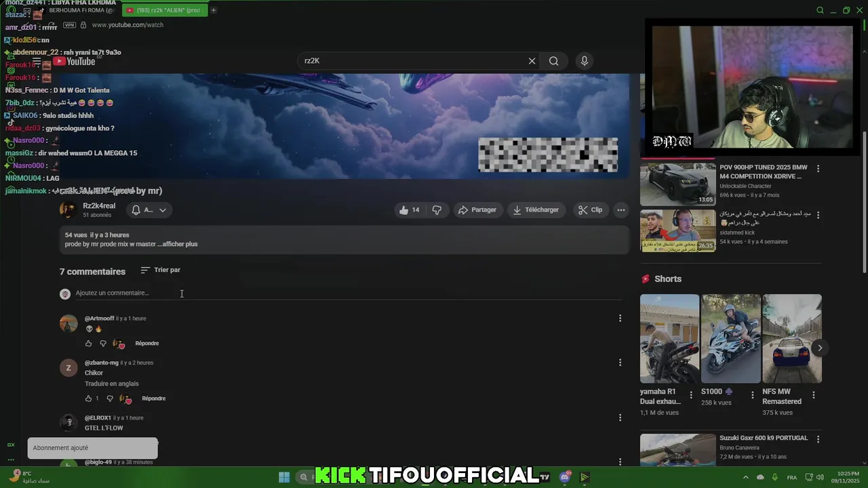Screen dimensions: 868x488
Task: Share the video with Partager button
Action: point(477,210)
